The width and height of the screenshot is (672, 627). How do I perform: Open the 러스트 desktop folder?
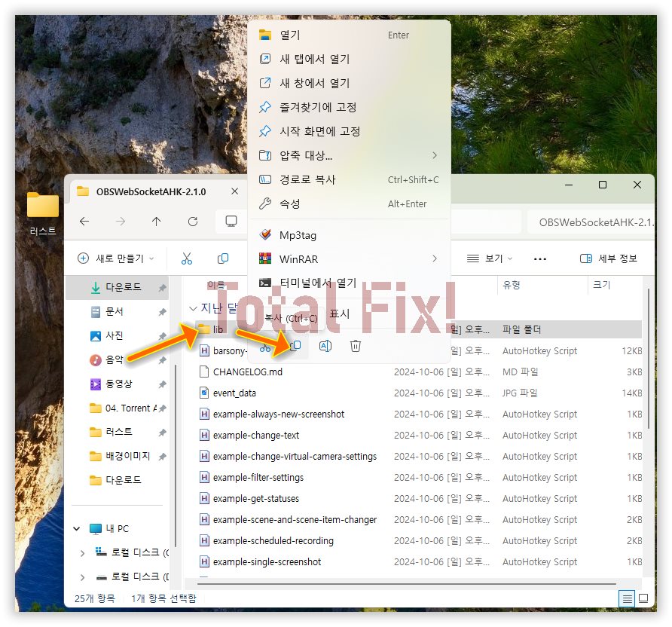point(43,213)
